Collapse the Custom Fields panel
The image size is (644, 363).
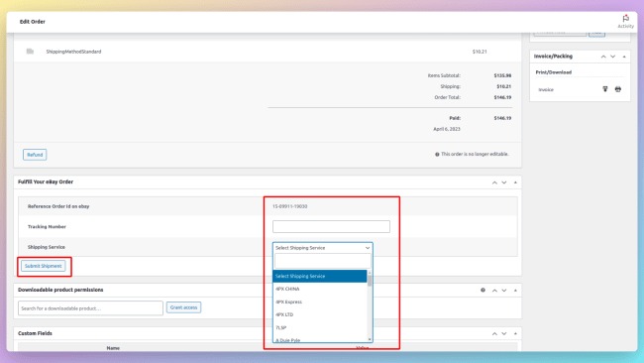[515, 333]
